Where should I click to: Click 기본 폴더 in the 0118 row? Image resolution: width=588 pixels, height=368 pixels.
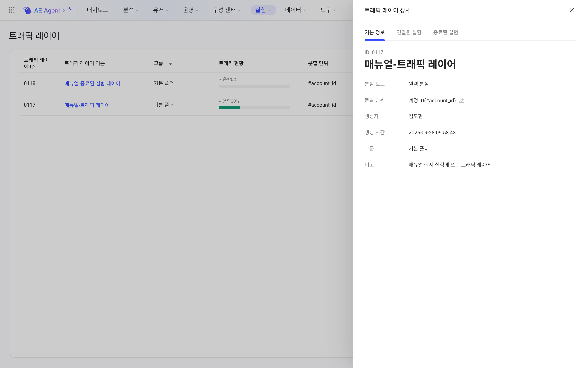[x=164, y=83]
